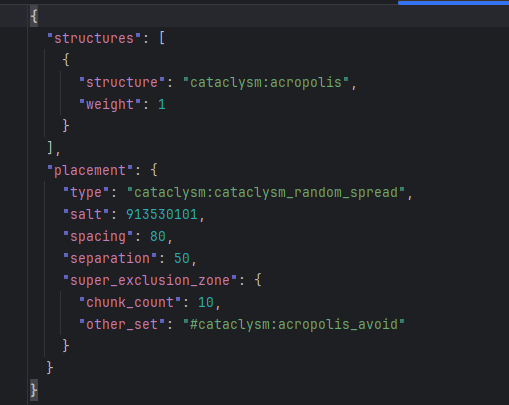Viewport: 509px width, 405px height.
Task: Click the highlighted closing brace on last line
Action: click(x=34, y=390)
